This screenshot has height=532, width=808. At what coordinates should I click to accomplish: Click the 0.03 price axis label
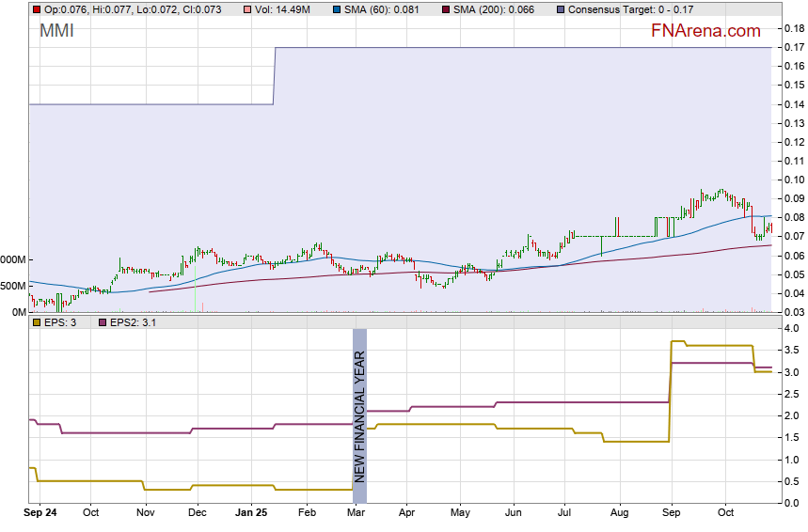pos(793,312)
